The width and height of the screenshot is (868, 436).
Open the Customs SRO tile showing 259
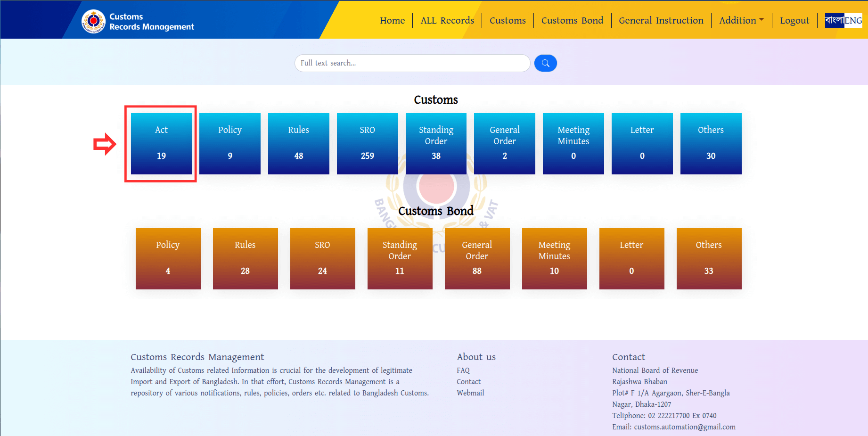click(368, 144)
